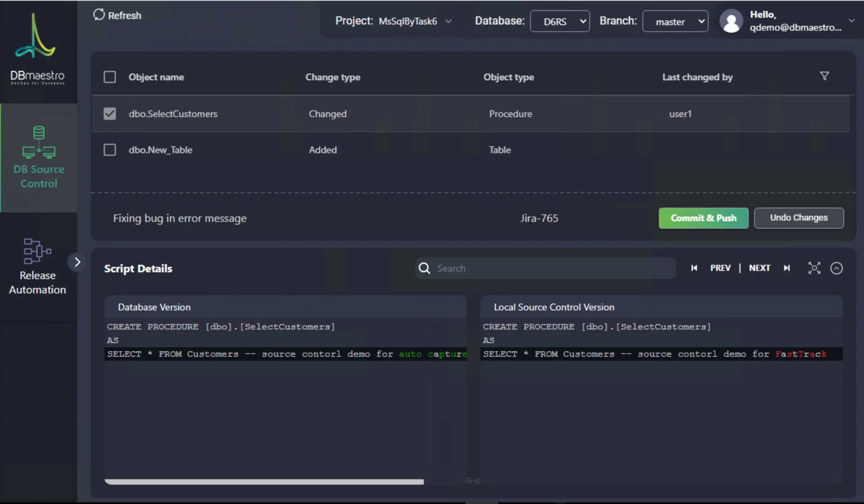Switch to Release Automation section
864x504 pixels.
pos(37,266)
